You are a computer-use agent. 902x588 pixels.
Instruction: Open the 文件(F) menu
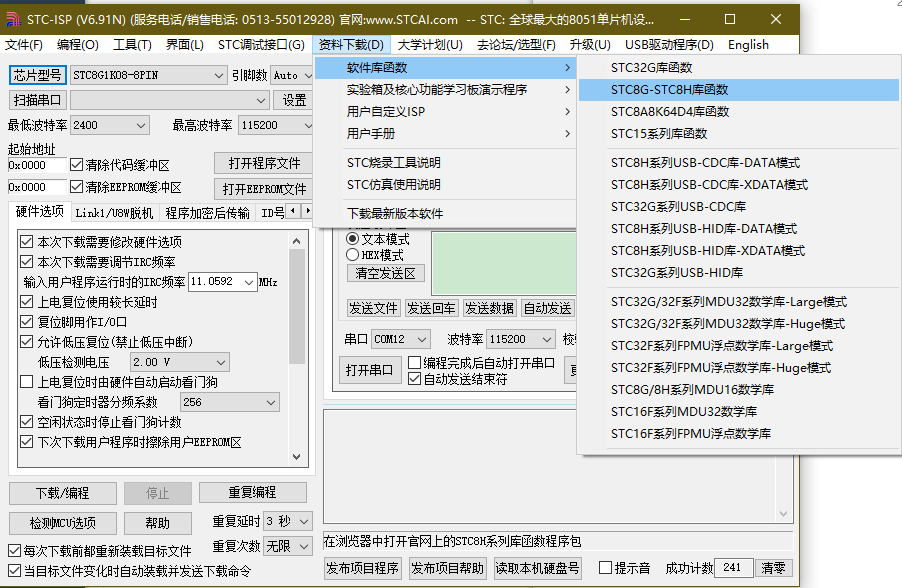[24, 45]
